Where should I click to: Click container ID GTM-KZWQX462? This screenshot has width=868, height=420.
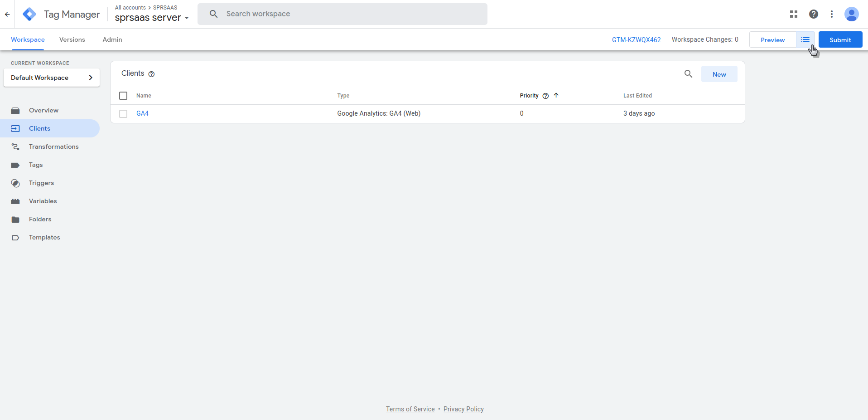click(x=636, y=39)
